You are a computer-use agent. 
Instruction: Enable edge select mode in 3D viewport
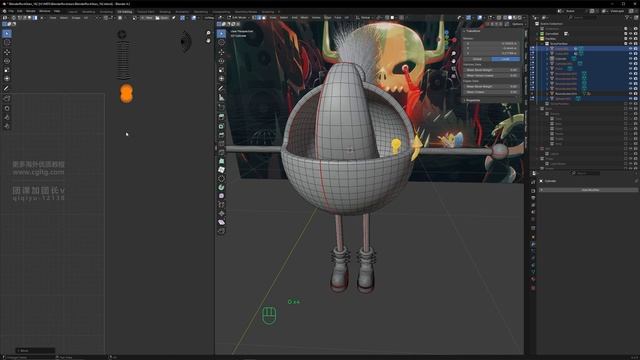(x=259, y=18)
